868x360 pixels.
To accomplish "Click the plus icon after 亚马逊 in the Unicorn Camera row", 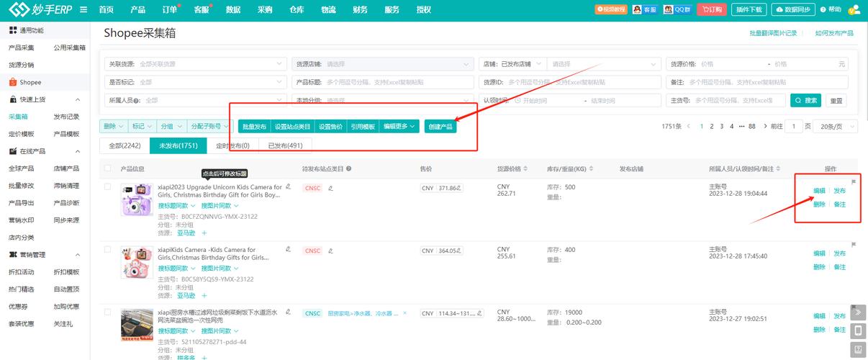I will click(204, 233).
